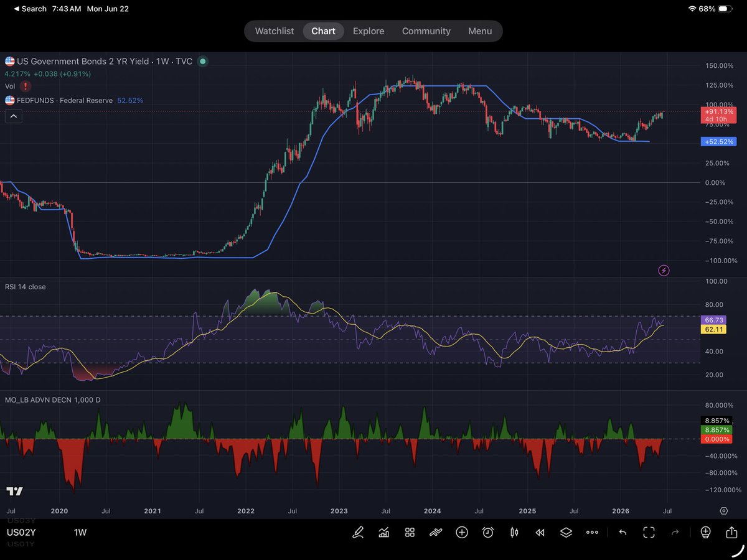Open the US02Y symbol search

click(x=21, y=533)
